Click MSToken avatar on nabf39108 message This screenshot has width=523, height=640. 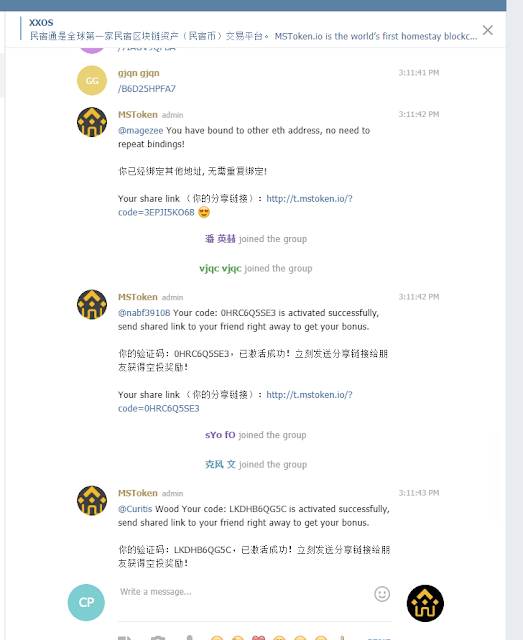(x=92, y=304)
